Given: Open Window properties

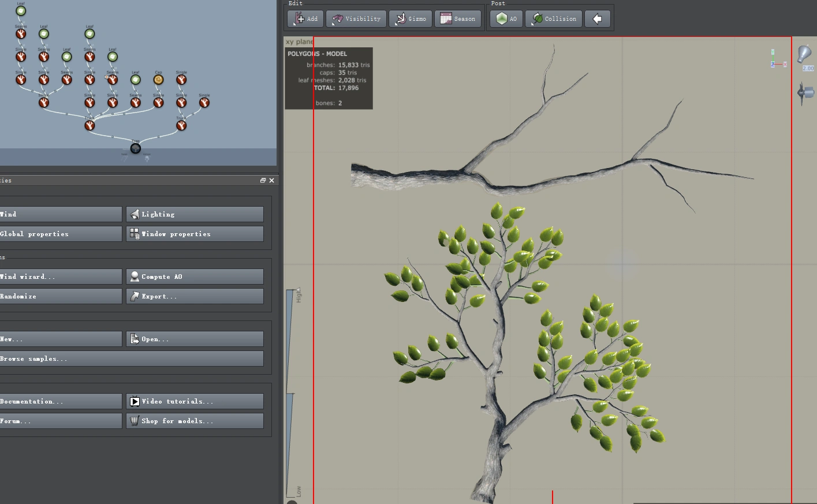Looking at the screenshot, I should (195, 234).
